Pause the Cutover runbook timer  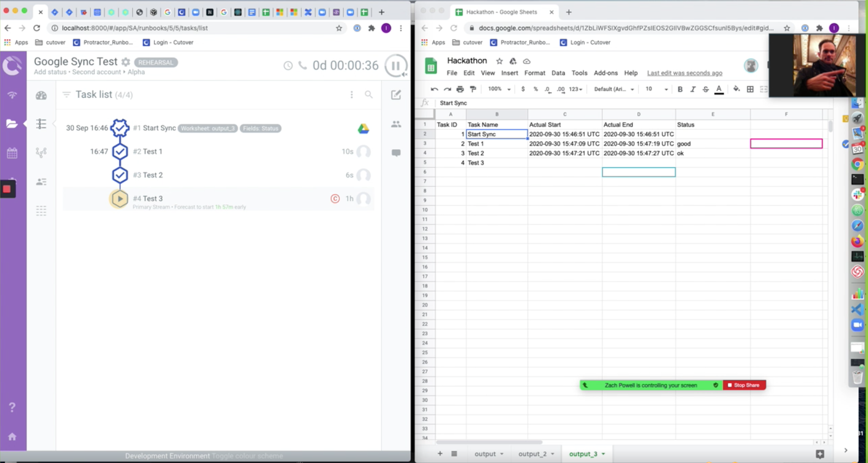click(x=396, y=66)
